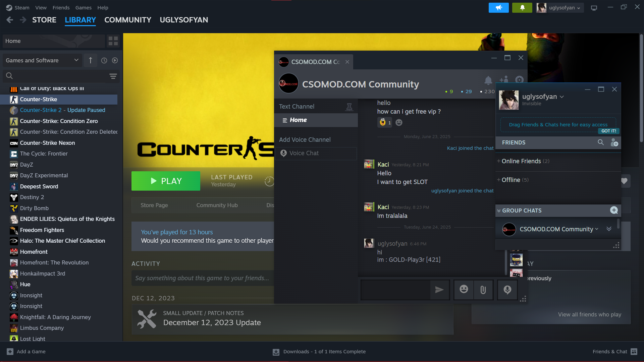The width and height of the screenshot is (644, 362).
Task: Click the Steam announcements megaphone button
Action: [x=498, y=8]
